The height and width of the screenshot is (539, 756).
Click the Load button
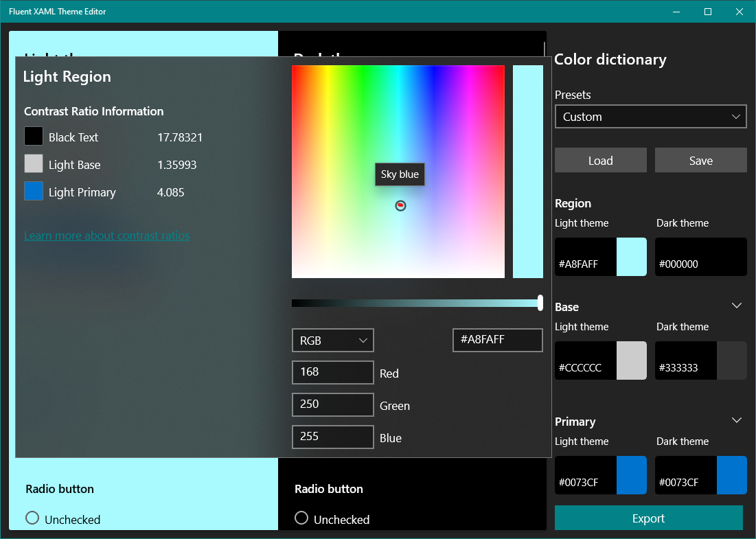click(x=600, y=160)
